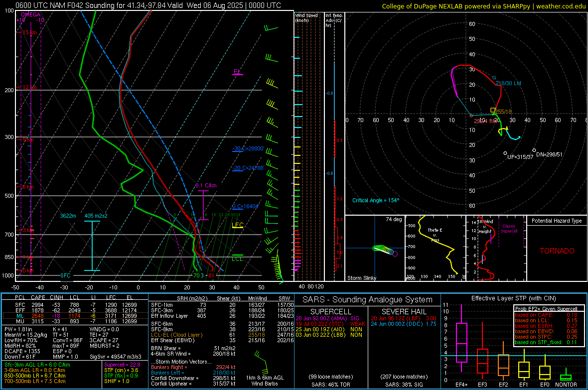Click the 3622m effective layer label
The width and height of the screenshot is (588, 390).
click(68, 216)
